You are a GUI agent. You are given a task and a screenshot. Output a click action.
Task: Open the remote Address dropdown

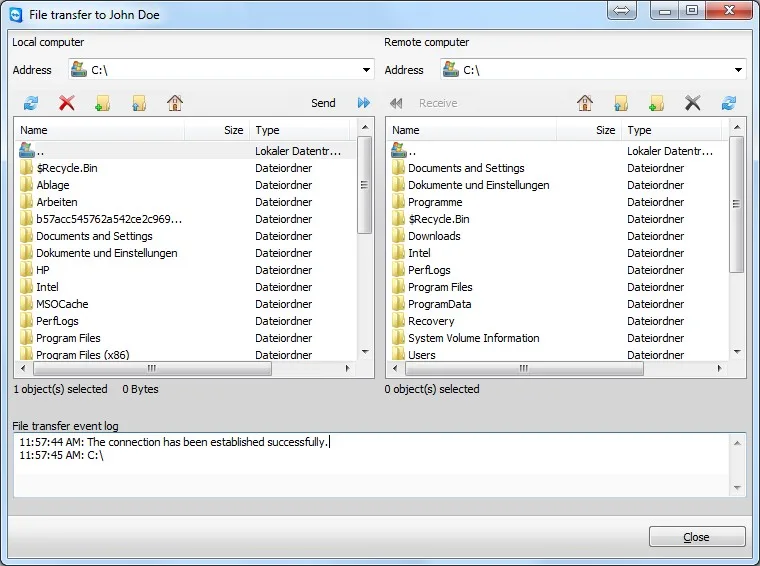(x=738, y=70)
